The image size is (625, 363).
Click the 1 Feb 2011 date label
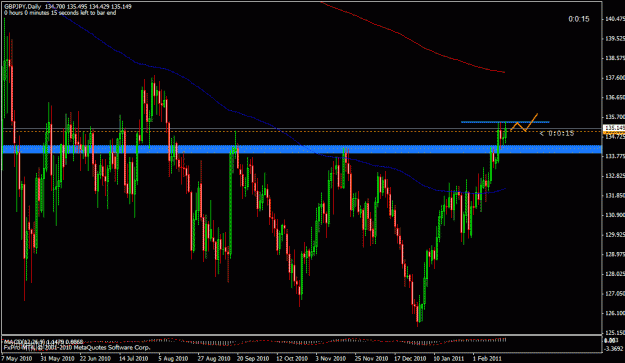click(x=487, y=359)
